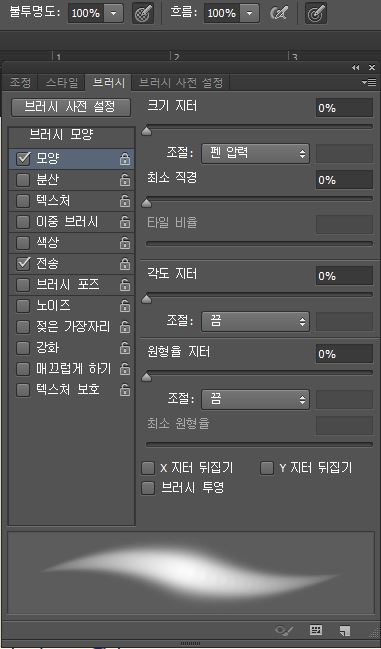Select the 브러시 tab
The height and width of the screenshot is (649, 381).
pos(108,82)
